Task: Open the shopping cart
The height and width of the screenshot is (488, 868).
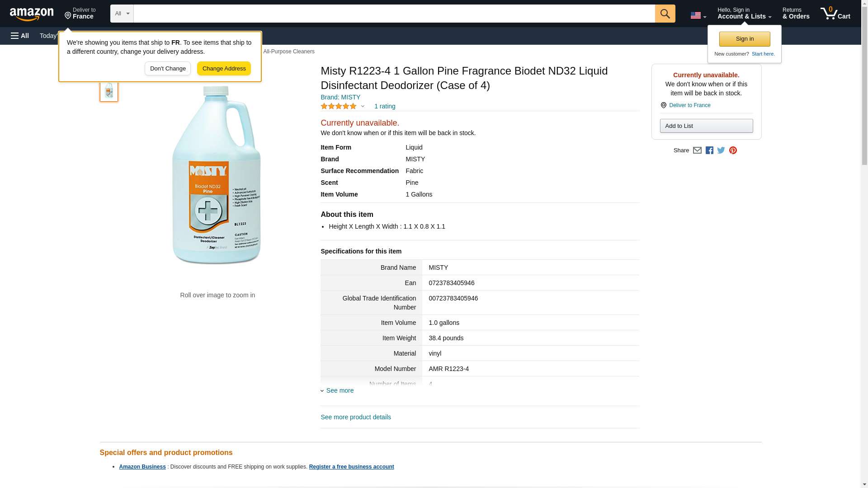Action: [x=835, y=14]
